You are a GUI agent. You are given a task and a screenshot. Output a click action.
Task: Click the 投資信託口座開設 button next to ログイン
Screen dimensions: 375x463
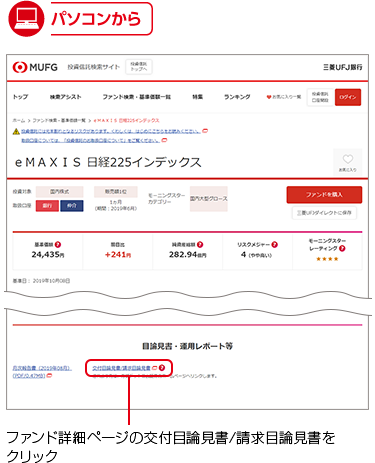(320, 97)
